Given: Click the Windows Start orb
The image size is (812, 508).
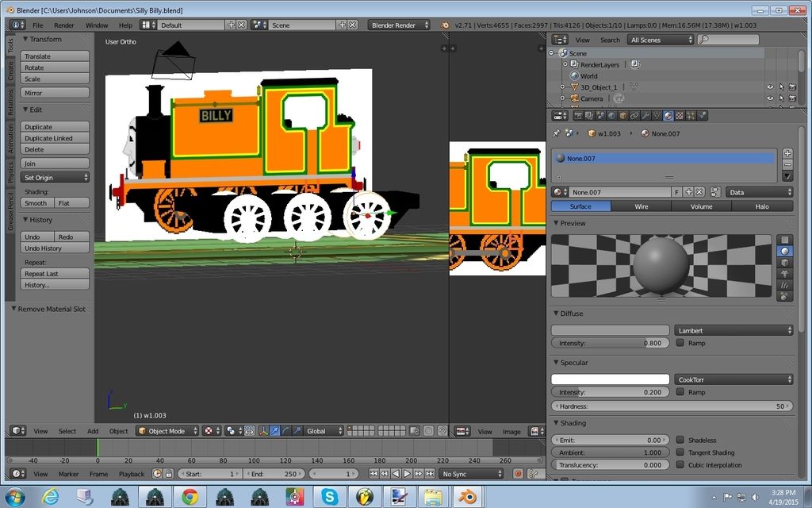Looking at the screenshot, I should pyautogui.click(x=14, y=497).
